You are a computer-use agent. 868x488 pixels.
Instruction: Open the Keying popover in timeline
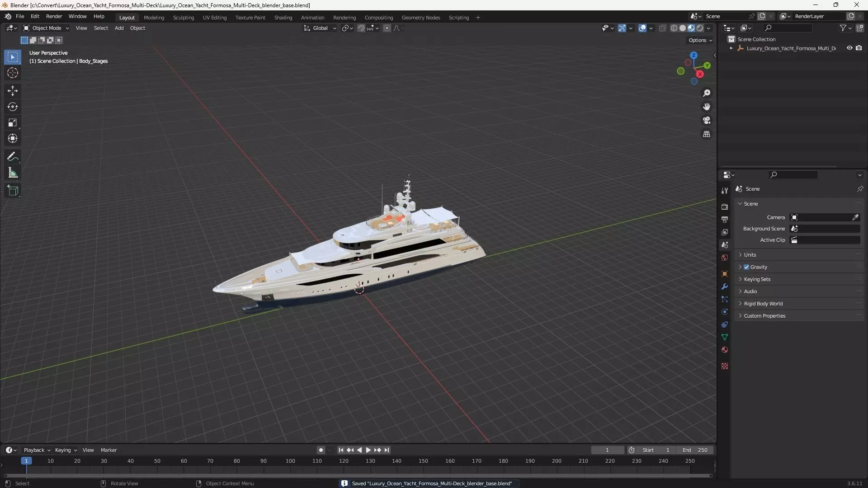tap(66, 450)
